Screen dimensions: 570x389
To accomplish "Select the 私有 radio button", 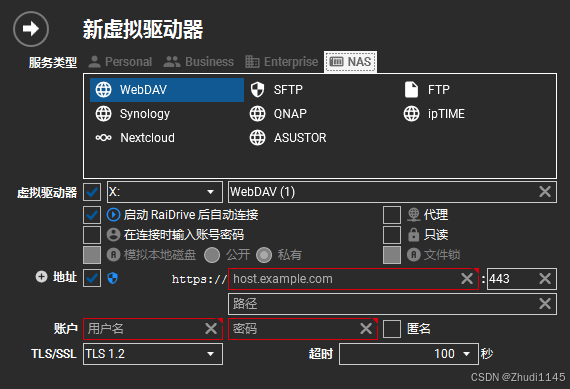I will click(264, 255).
